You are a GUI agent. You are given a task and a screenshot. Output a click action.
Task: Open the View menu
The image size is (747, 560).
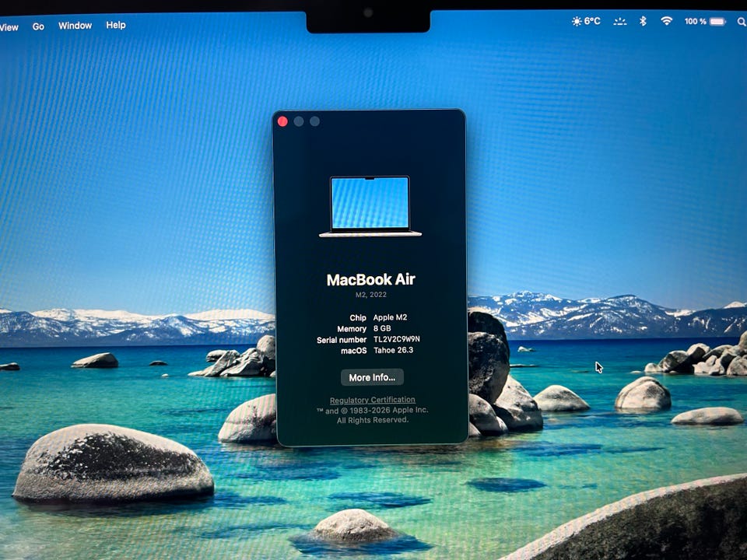(9, 26)
